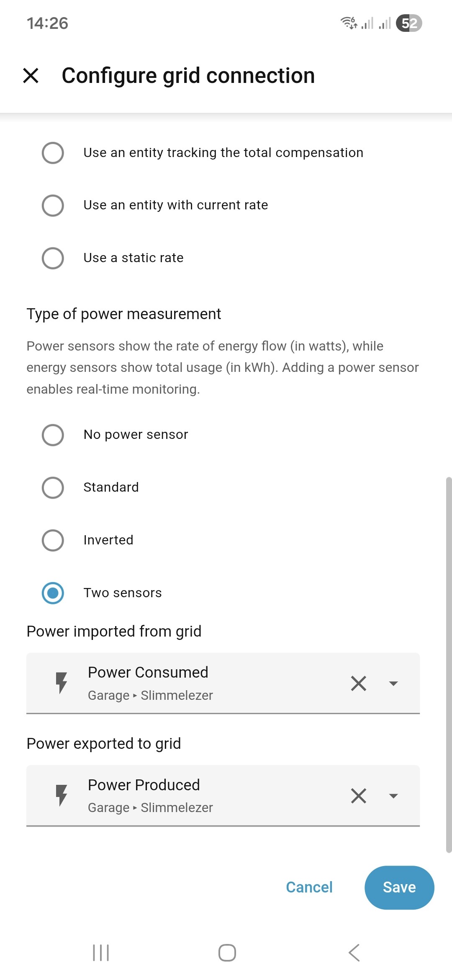
Task: Choose the 'Use a static rate' option
Action: [x=53, y=258]
